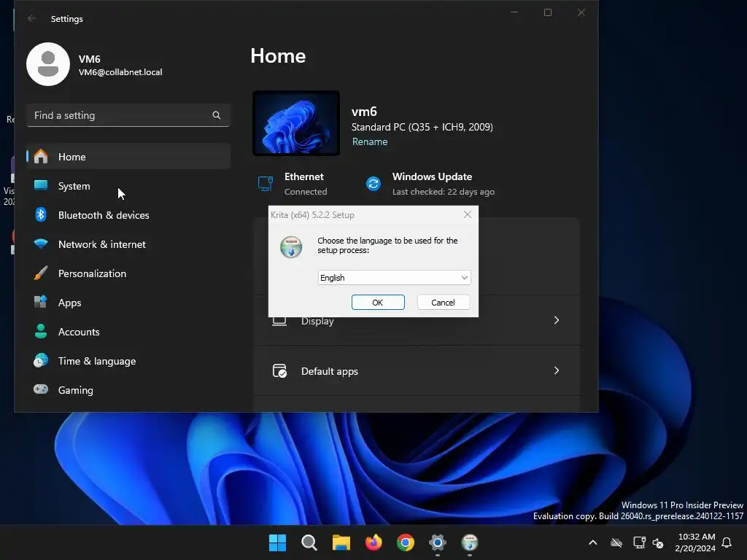Open Apps settings category
The image size is (747, 560).
coord(128,303)
